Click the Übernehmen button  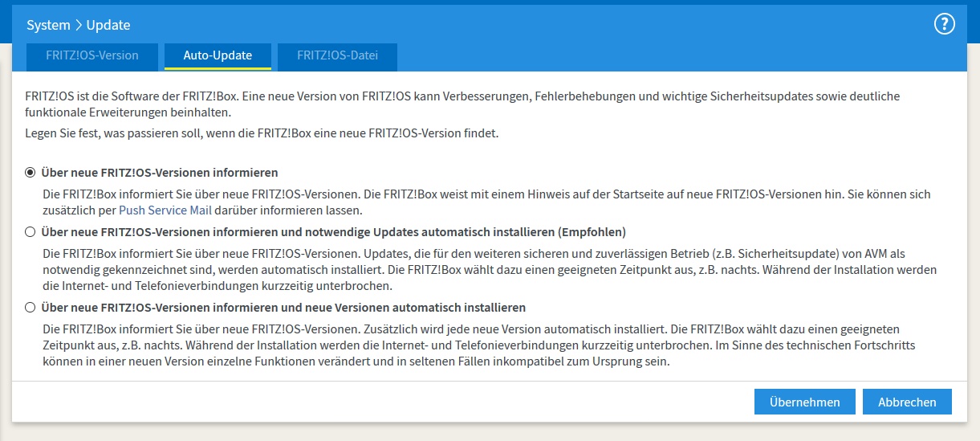click(805, 402)
